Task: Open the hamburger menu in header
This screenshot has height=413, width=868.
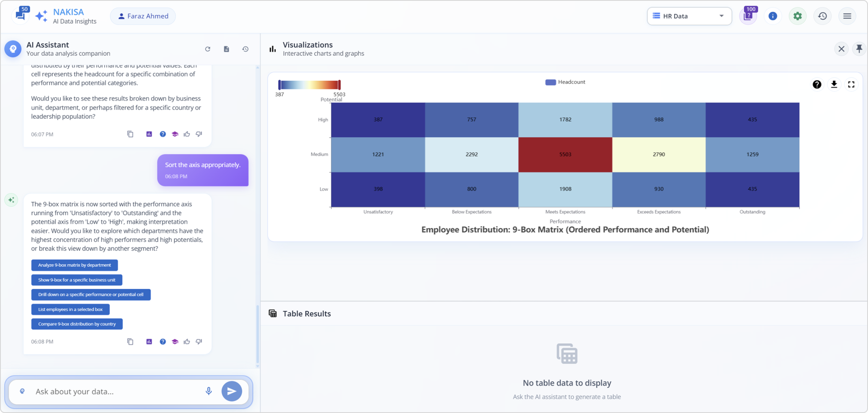Action: tap(847, 16)
